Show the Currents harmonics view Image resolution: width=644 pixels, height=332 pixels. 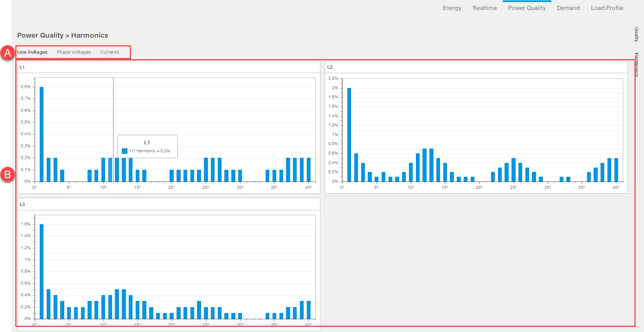click(109, 52)
